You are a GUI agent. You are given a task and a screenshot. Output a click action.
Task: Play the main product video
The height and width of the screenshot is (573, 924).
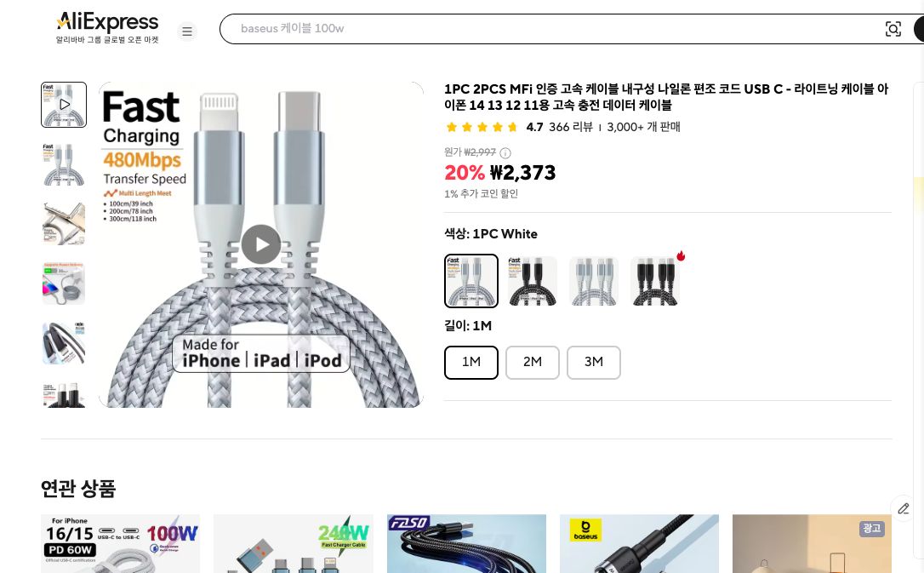tap(261, 244)
